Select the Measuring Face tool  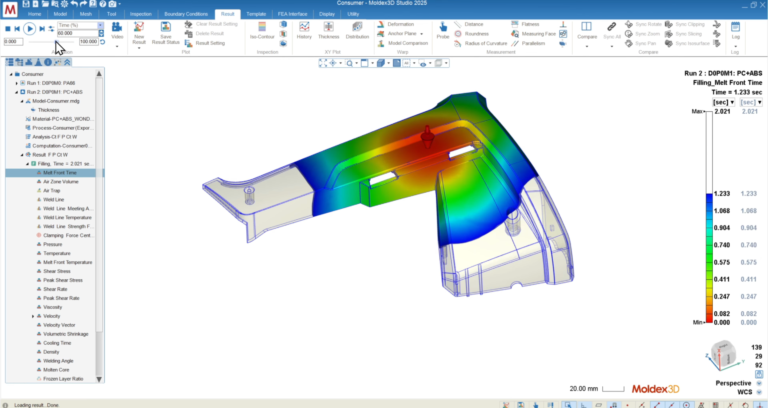pyautogui.click(x=533, y=34)
